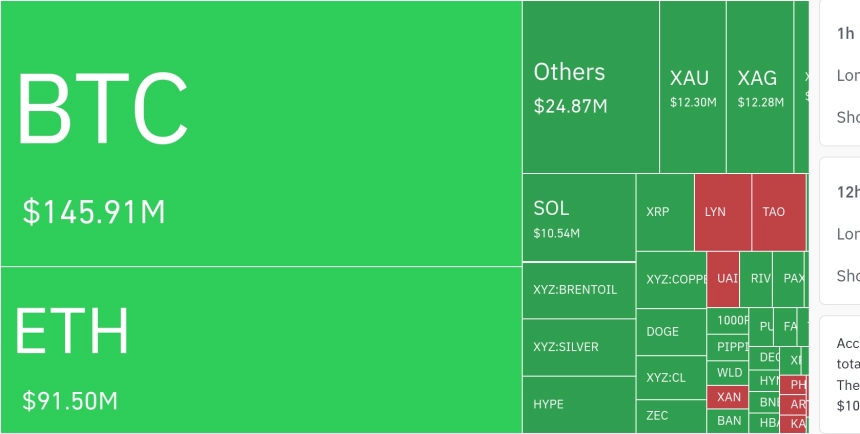Select the red UAI tile
The image size is (860, 434).
(722, 279)
